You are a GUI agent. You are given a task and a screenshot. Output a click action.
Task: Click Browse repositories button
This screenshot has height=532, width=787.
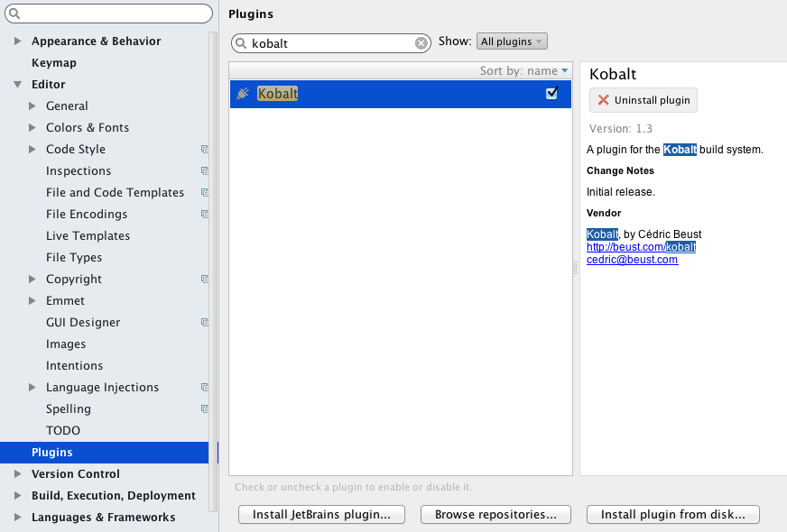495,515
